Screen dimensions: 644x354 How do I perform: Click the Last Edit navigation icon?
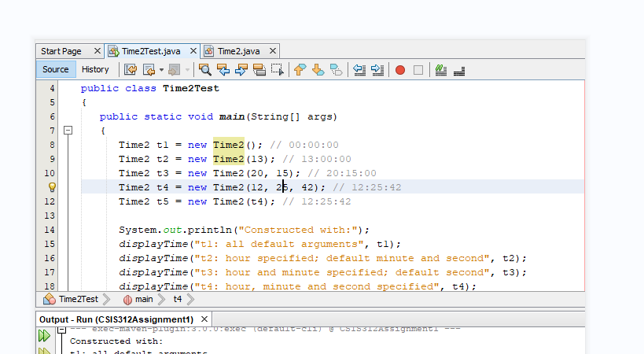tap(131, 70)
